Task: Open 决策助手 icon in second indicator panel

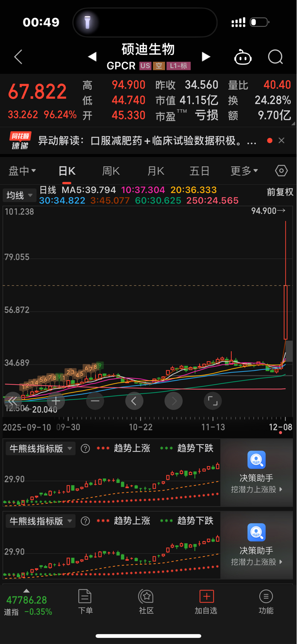Action: pyautogui.click(x=256, y=533)
